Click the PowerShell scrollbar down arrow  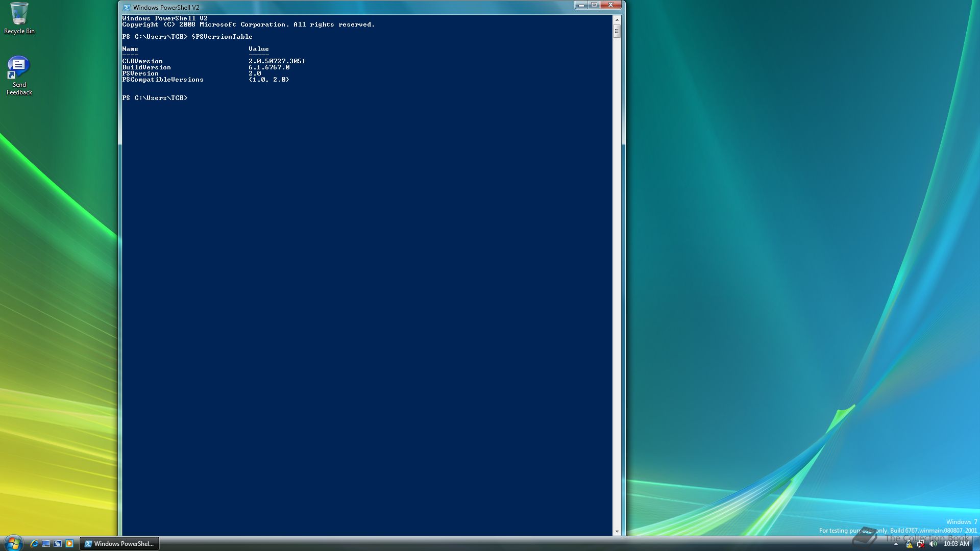coord(617,532)
